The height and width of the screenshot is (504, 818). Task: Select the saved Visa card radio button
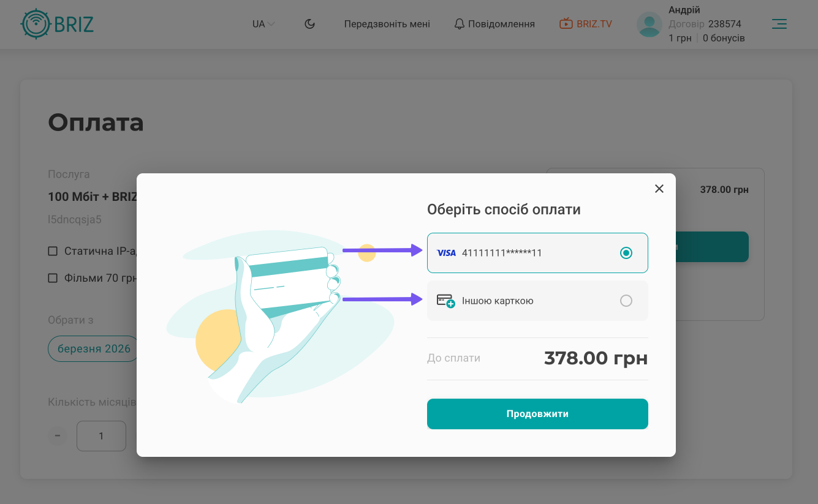coord(626,253)
